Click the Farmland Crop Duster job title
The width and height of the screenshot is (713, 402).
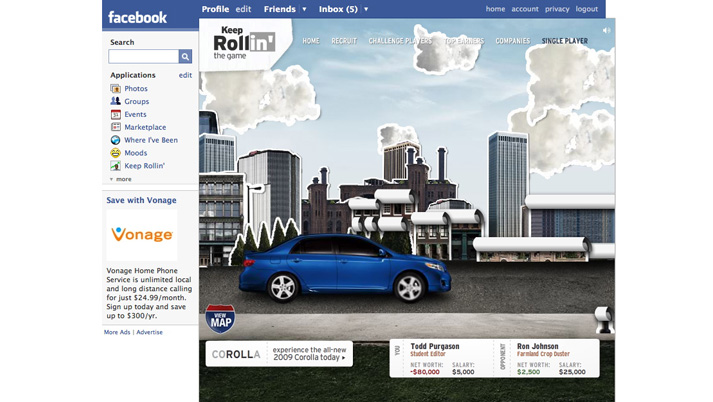pyautogui.click(x=543, y=354)
